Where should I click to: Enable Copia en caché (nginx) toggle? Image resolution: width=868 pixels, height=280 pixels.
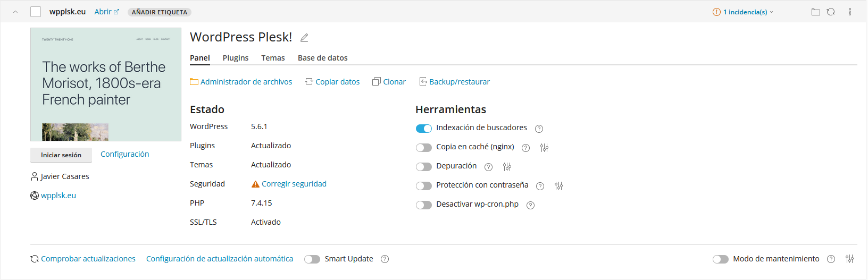424,148
